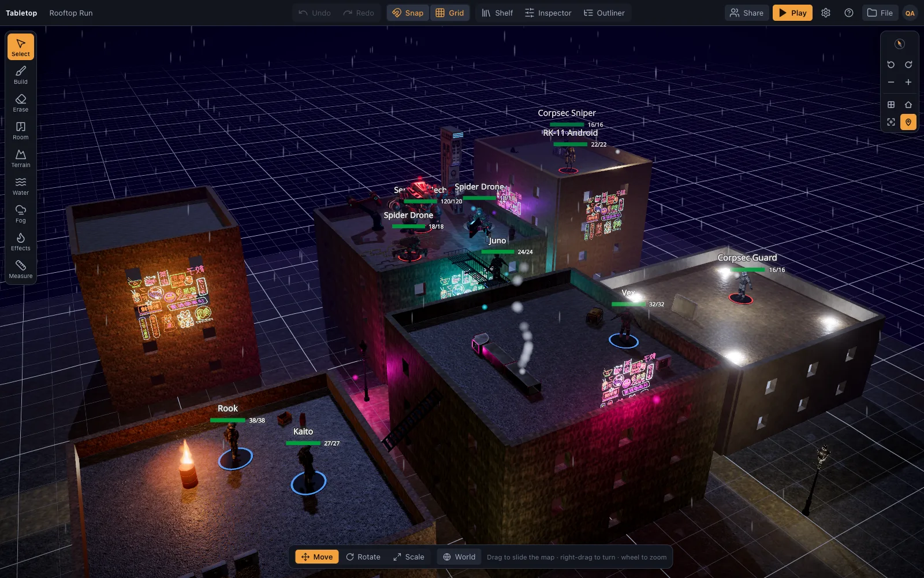The image size is (924, 578).
Task: Start Play mode
Action: click(792, 13)
